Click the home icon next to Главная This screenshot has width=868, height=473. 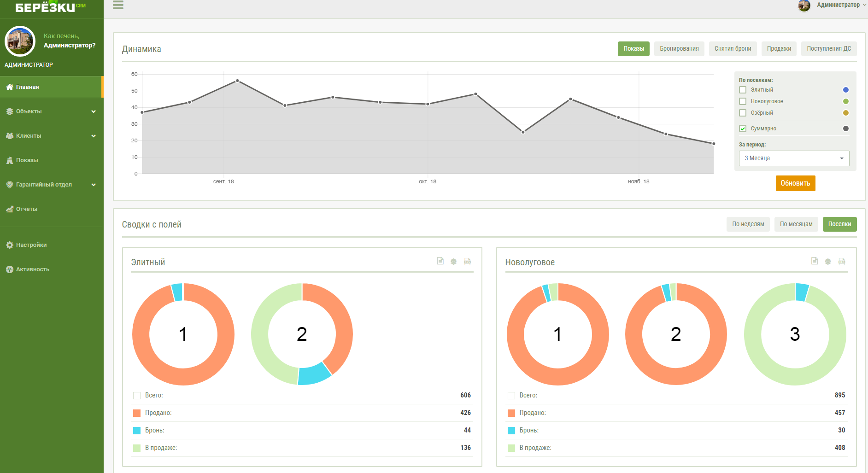coord(10,87)
